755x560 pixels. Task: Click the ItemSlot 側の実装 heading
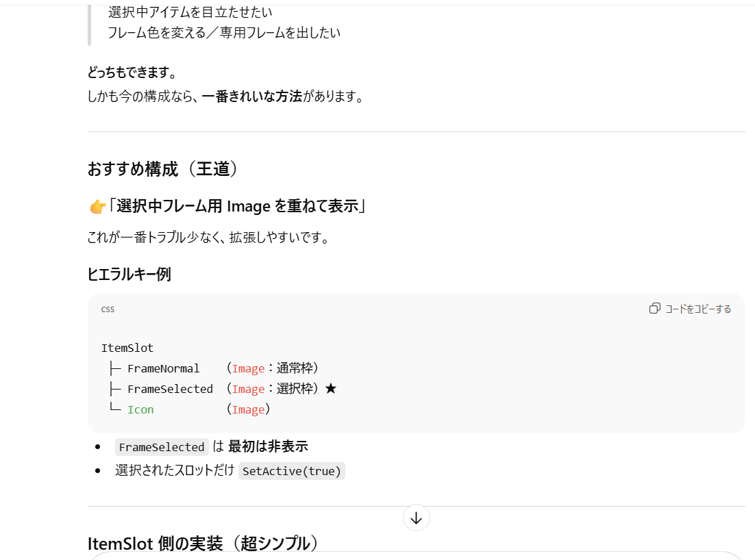point(203,544)
